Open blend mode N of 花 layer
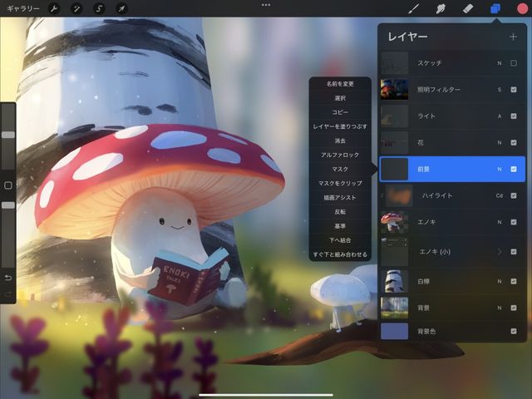Screen dimensions: 532x399 [x=500, y=142]
